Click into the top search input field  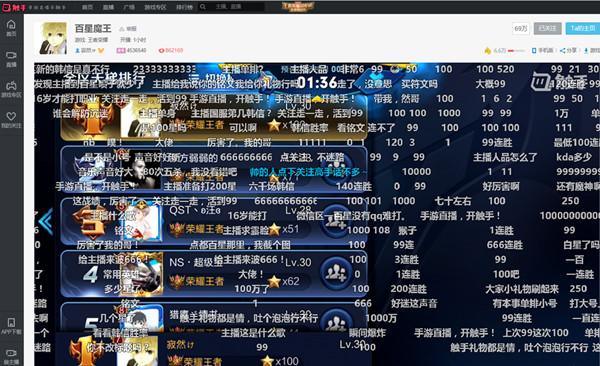(236, 7)
